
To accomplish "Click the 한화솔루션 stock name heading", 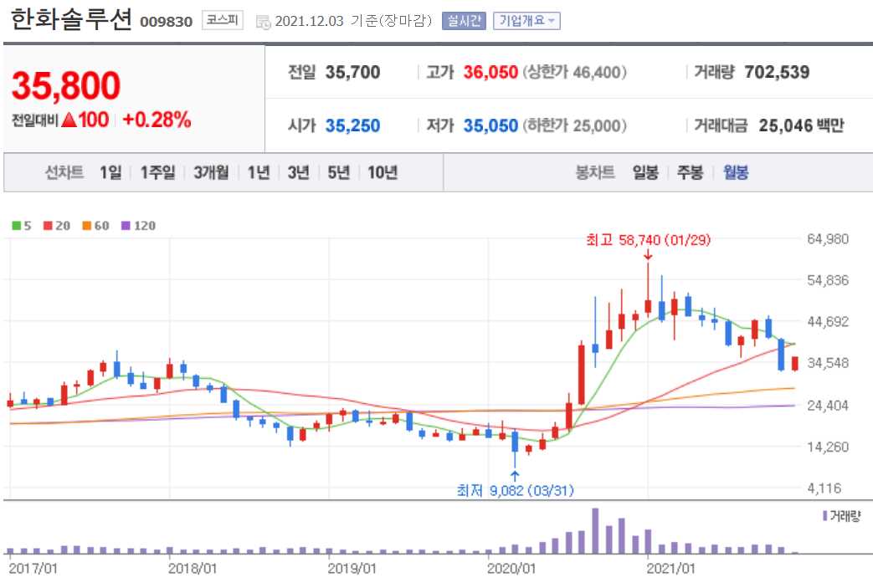I will click(71, 19).
